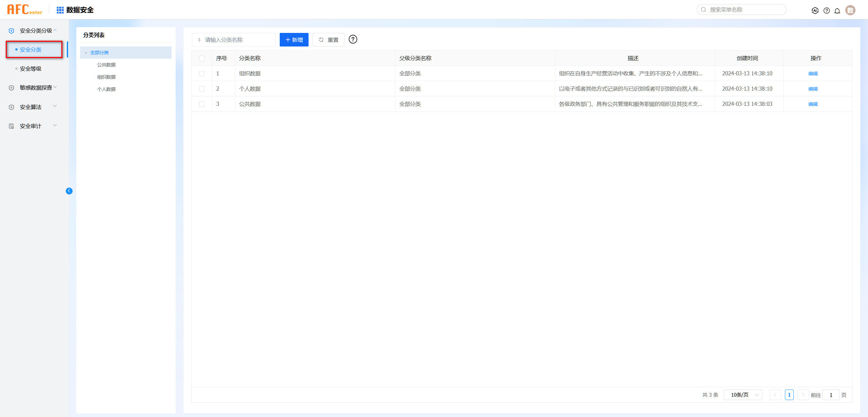This screenshot has height=417, width=868.
Task: Click the app grid icon beside 数据安全
Action: click(60, 10)
